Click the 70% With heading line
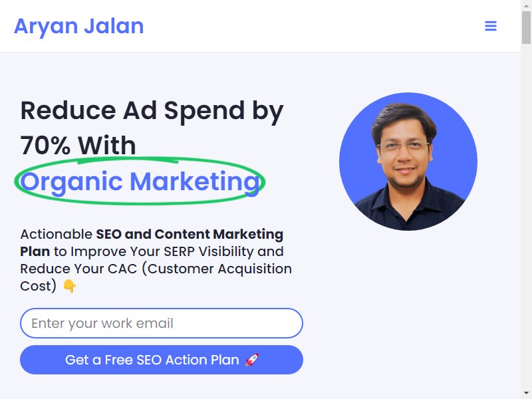The height and width of the screenshot is (399, 532). [78, 146]
